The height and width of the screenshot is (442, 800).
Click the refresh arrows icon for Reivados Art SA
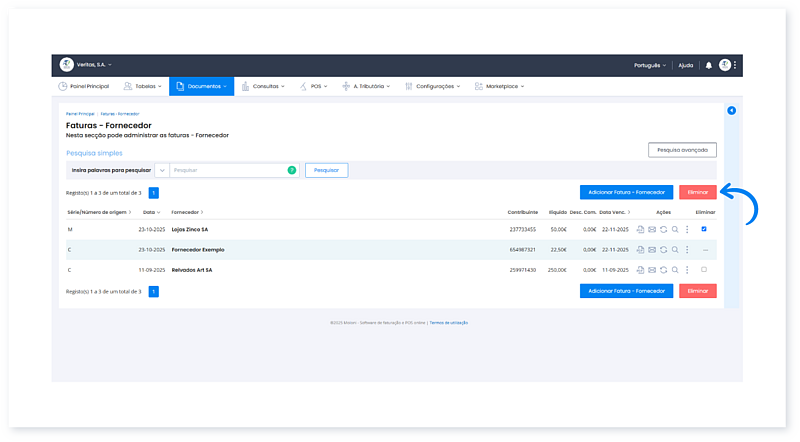[x=664, y=270]
